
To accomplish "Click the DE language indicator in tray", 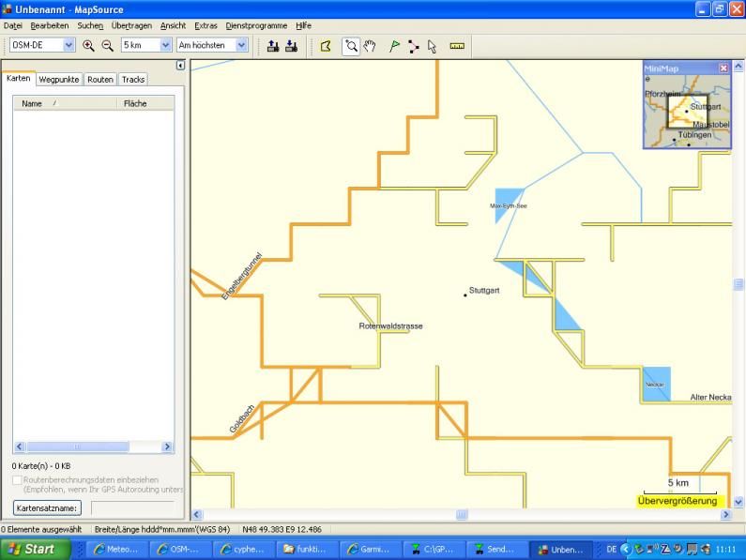I will click(x=611, y=549).
